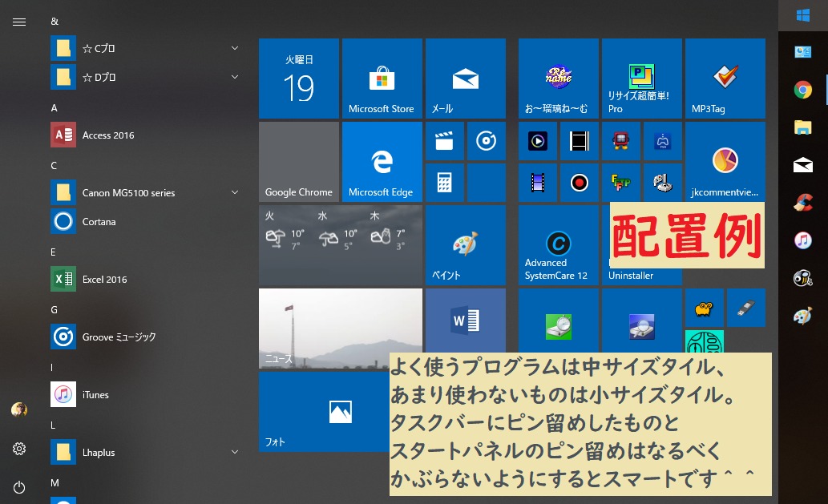Click the 'E' letter header in app list

click(54, 252)
